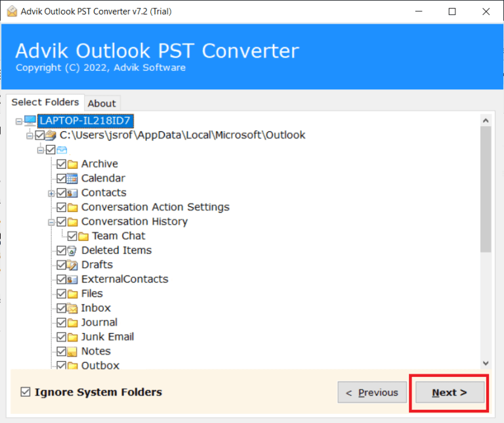Uncheck the Junk Email checkbox
The image size is (504, 423).
pos(62,337)
